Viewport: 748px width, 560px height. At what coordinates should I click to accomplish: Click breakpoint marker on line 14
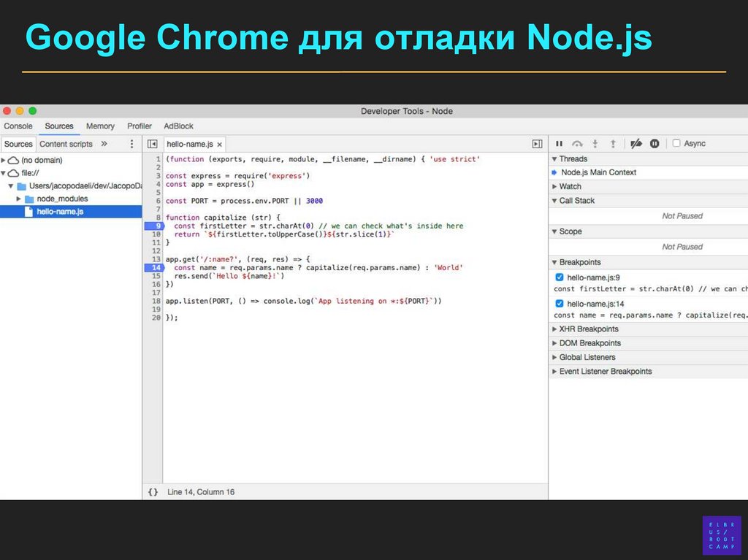pos(153,268)
